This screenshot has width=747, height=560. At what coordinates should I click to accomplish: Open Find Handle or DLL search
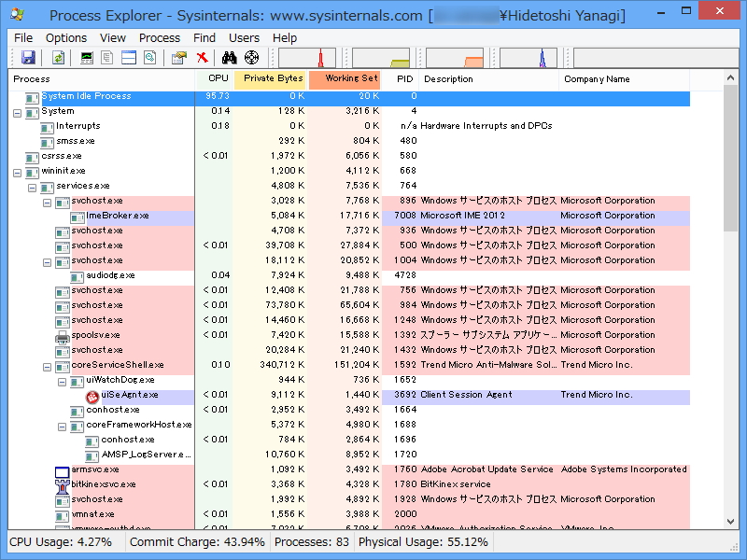click(229, 57)
